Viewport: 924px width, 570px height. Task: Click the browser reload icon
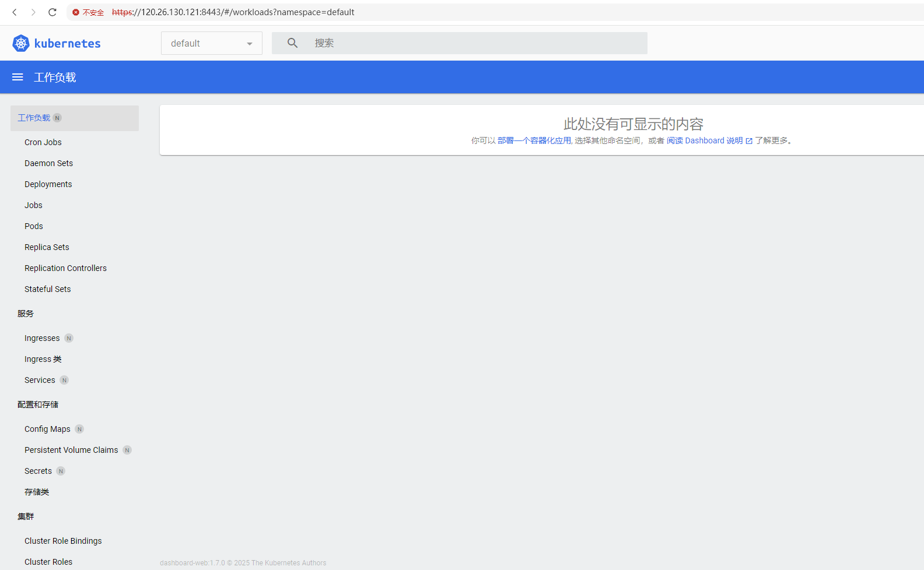(52, 12)
